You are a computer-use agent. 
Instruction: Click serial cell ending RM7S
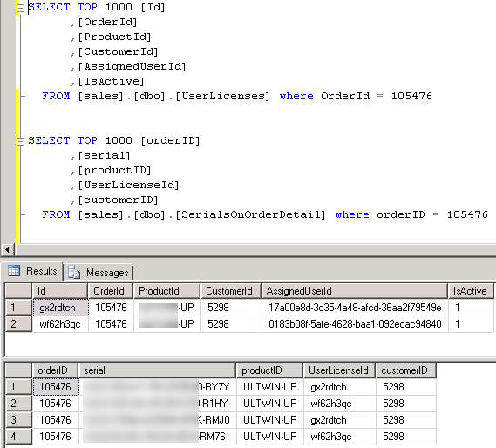click(x=158, y=437)
